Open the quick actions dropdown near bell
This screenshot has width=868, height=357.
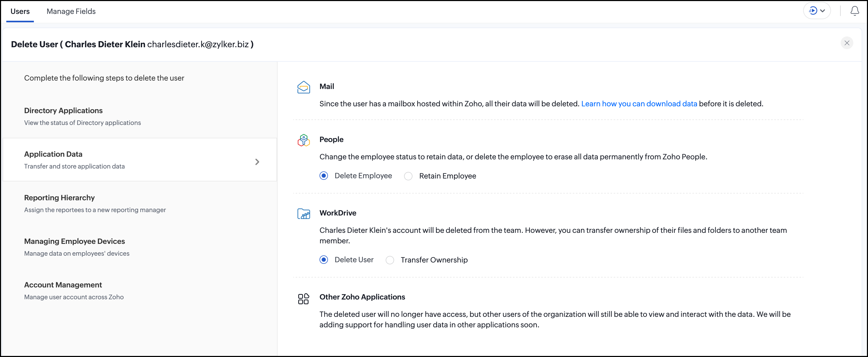tap(817, 11)
